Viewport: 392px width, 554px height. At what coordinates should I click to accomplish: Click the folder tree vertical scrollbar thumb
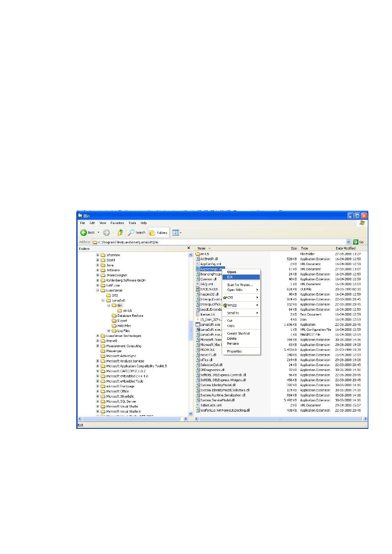click(x=190, y=331)
